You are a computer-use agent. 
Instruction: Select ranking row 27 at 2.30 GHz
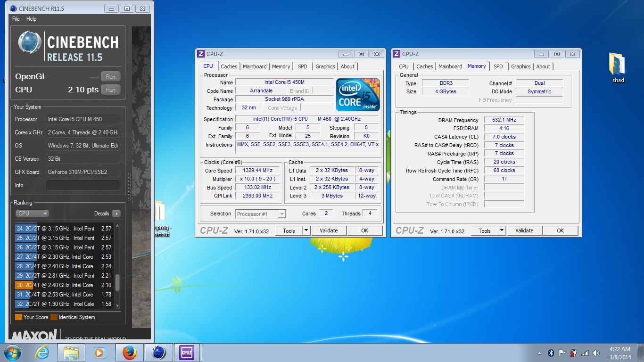(64, 257)
